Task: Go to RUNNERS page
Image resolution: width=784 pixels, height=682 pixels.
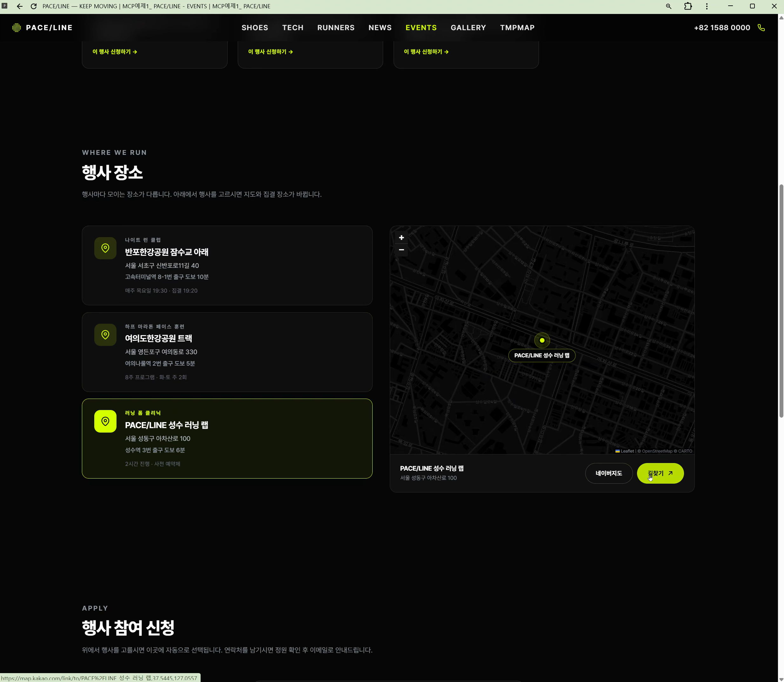Action: 336,27
